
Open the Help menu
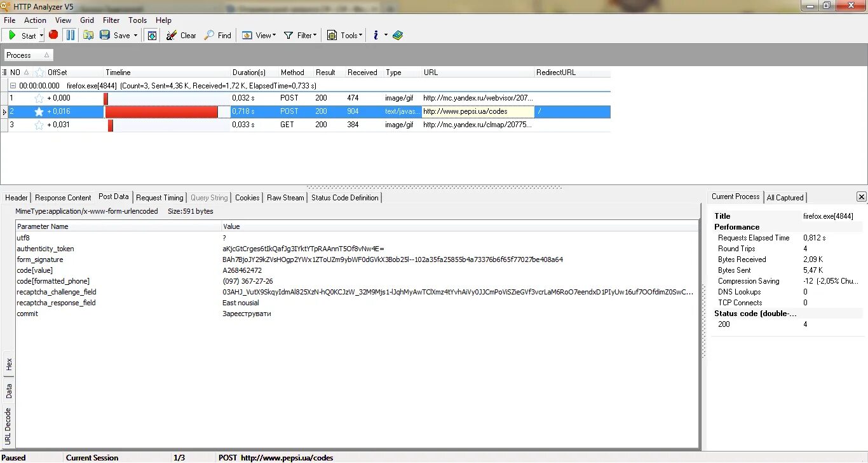pyautogui.click(x=164, y=20)
